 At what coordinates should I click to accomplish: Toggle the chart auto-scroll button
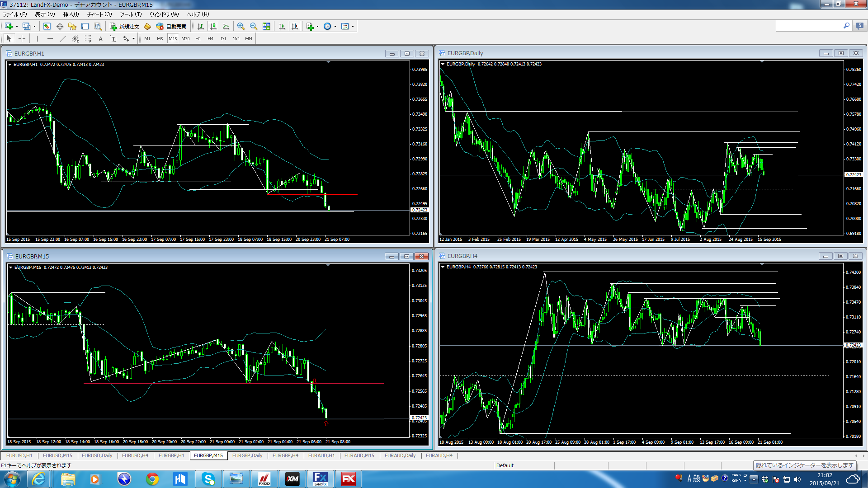(282, 26)
